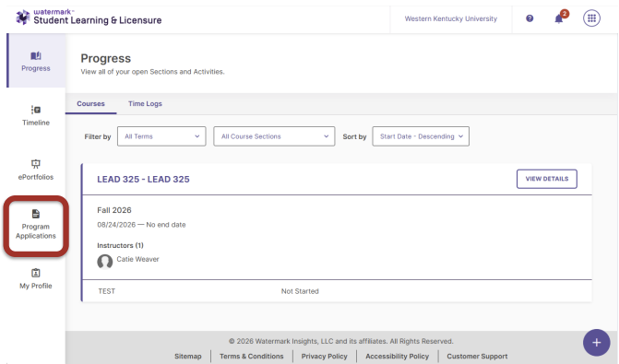Open the Start Date - Descending sort dropdown
Image resolution: width=619 pixels, height=364 pixels.
pyautogui.click(x=421, y=136)
